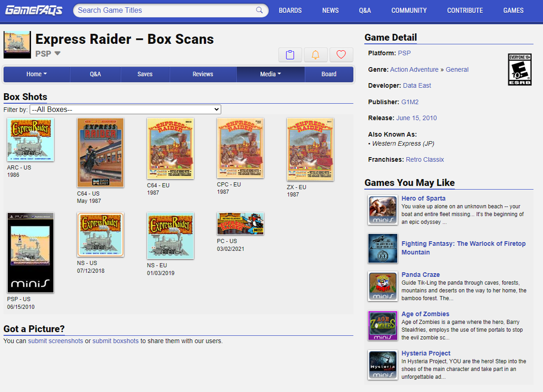
Task: Open the Hero of Sparta title link
Action: pos(423,198)
